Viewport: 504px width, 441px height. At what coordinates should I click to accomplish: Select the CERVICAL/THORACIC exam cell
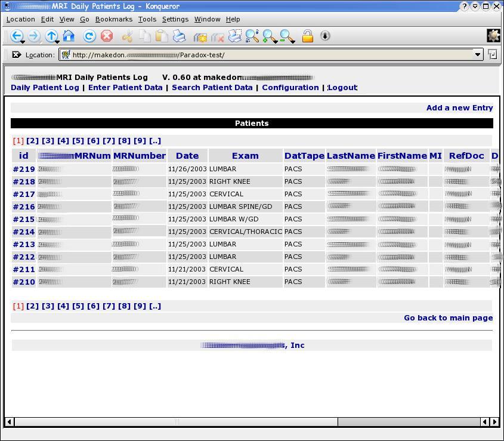(x=246, y=232)
